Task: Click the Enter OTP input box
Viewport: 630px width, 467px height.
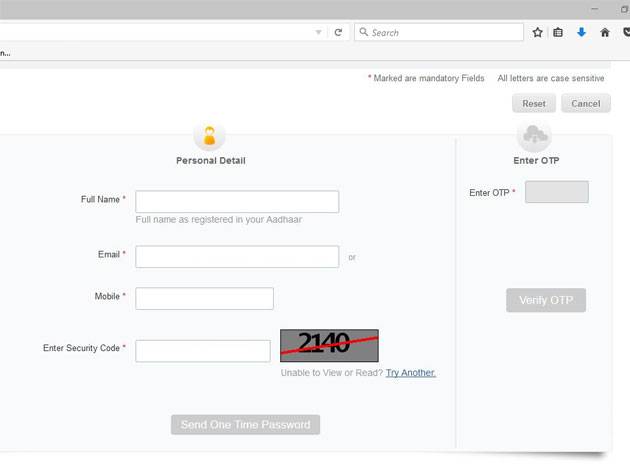Action: [x=556, y=192]
